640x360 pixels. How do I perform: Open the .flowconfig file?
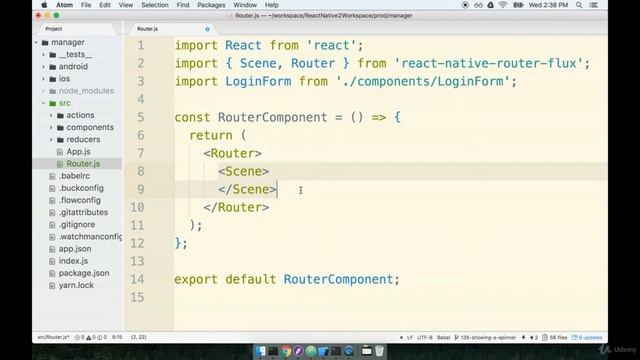pyautogui.click(x=80, y=200)
